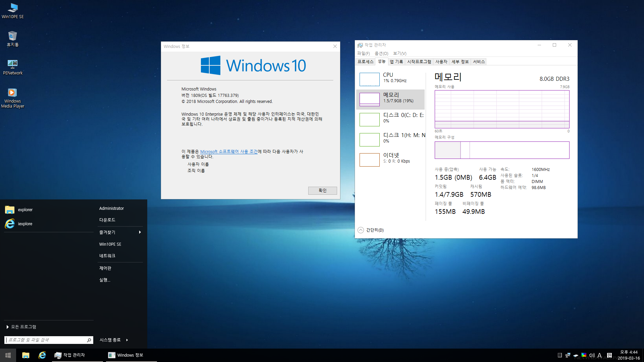Click the volume speaker tray icon
The width and height of the screenshot is (644, 362).
click(592, 355)
